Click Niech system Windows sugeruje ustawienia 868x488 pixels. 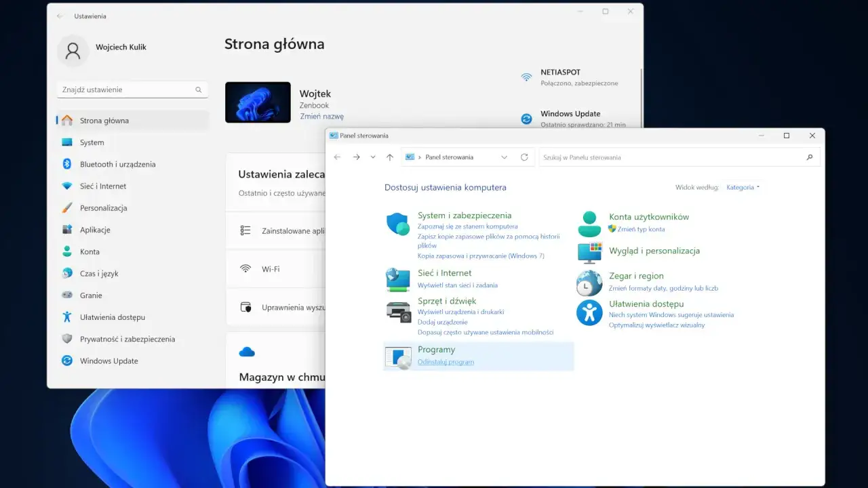point(671,314)
